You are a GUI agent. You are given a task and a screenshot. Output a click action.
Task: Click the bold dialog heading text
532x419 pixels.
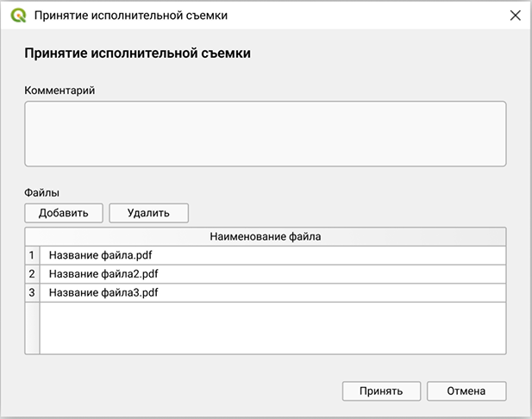point(138,53)
